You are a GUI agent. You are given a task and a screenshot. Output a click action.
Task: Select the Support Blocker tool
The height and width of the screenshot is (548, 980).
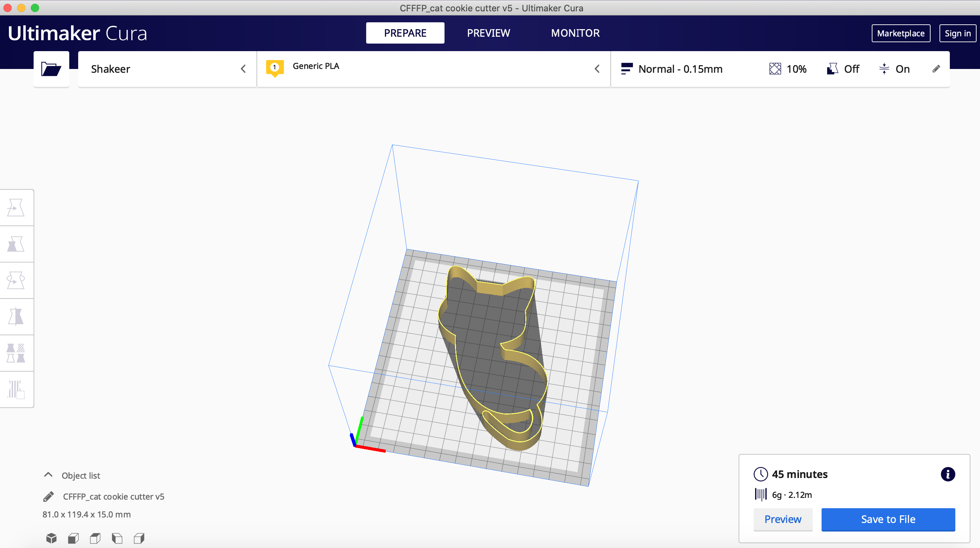pos(16,389)
